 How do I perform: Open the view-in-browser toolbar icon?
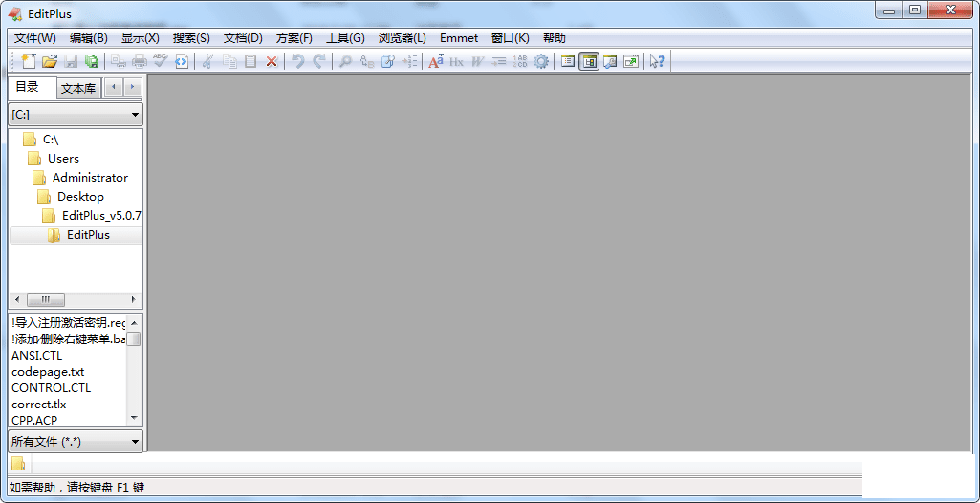pyautogui.click(x=182, y=61)
